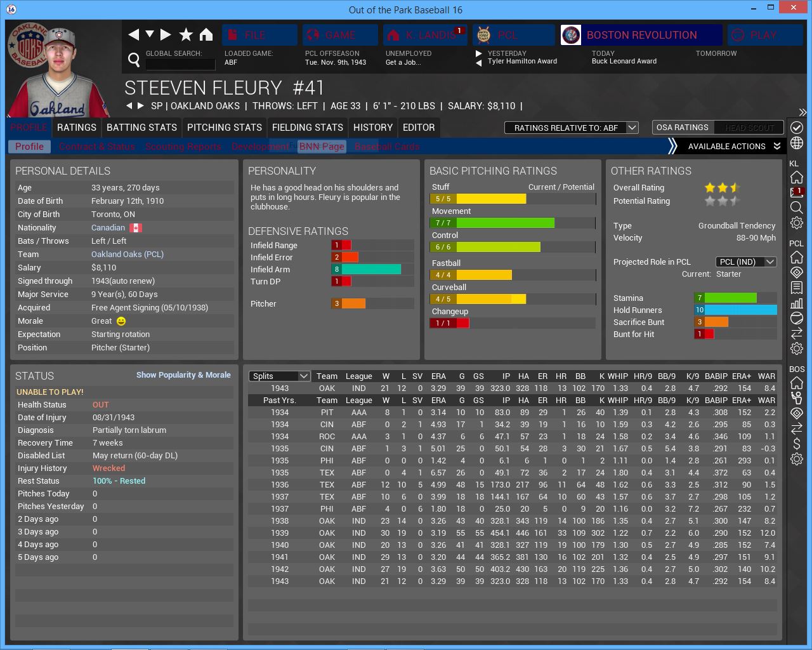Open the FILE menu
This screenshot has height=650, width=812.
[259, 35]
